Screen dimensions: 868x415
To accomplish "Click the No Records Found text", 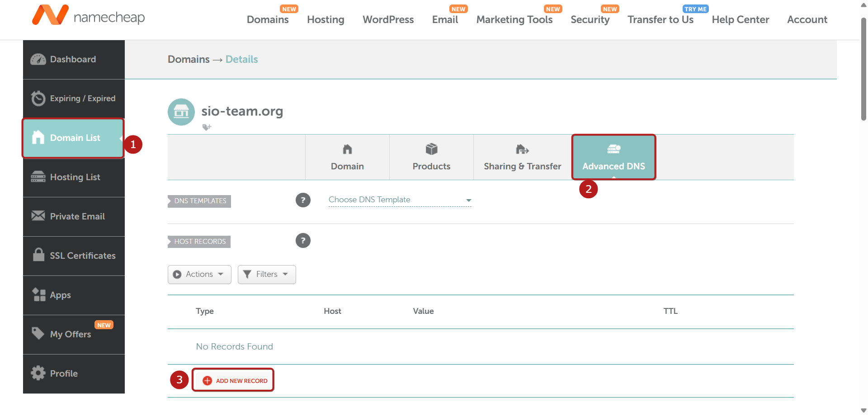I will [234, 346].
